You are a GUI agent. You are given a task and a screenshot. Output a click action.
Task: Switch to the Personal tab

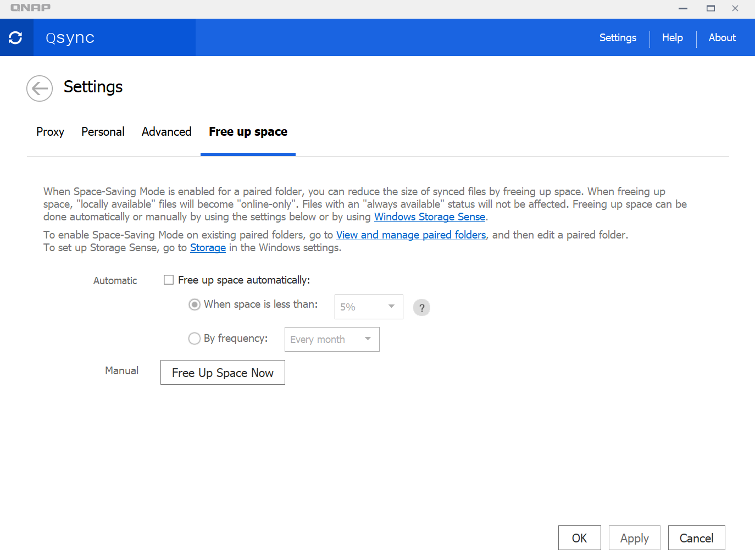tap(103, 132)
